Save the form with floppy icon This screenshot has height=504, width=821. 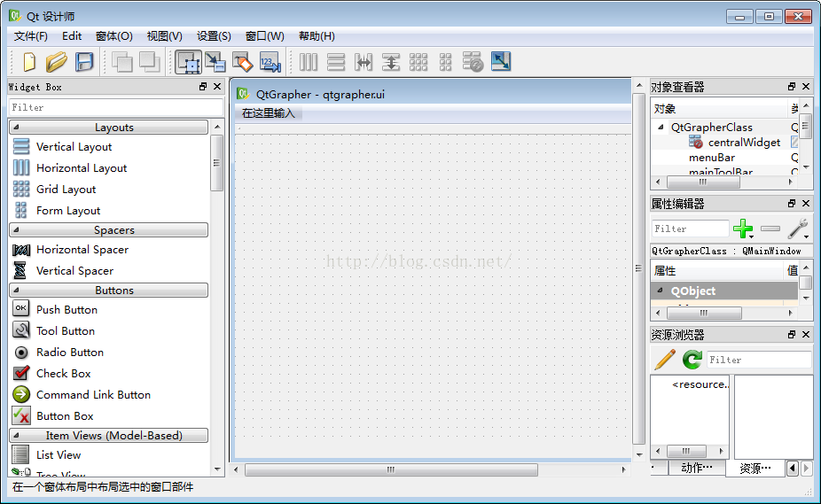(83, 62)
